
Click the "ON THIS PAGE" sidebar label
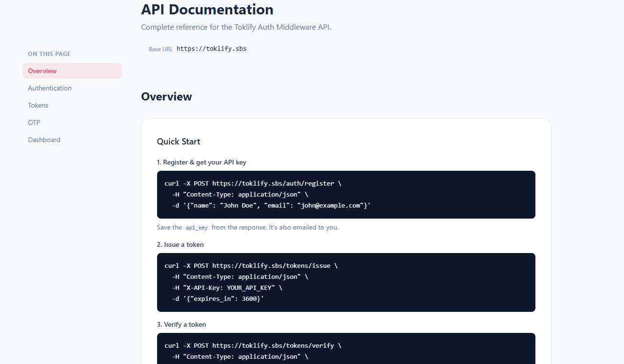click(49, 54)
